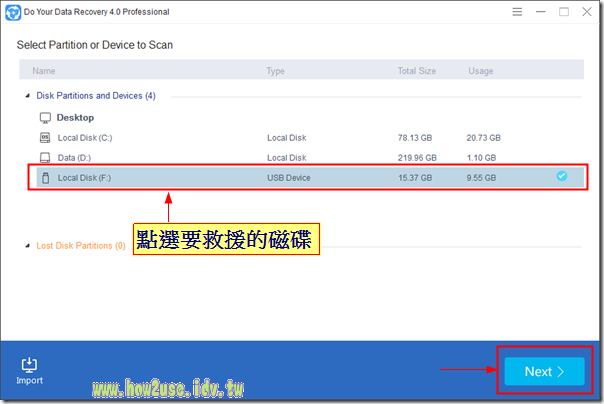Click the Lost Disk Partitions (0) label
The image size is (604, 404).
80,245
